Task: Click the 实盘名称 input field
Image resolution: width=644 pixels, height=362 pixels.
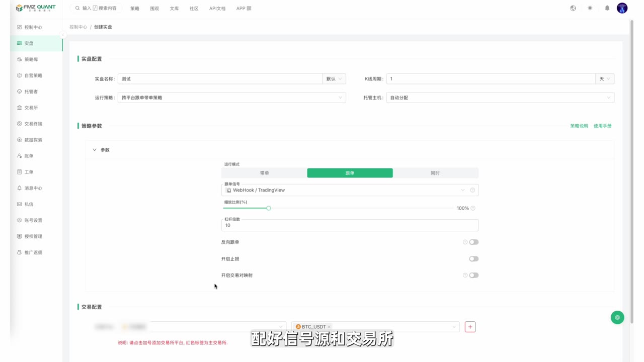Action: [220, 79]
